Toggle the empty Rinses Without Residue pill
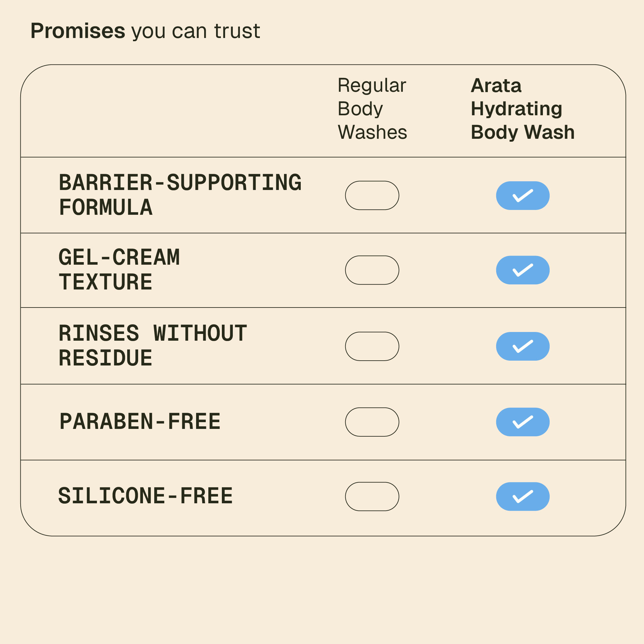The image size is (644, 644). coord(372,346)
